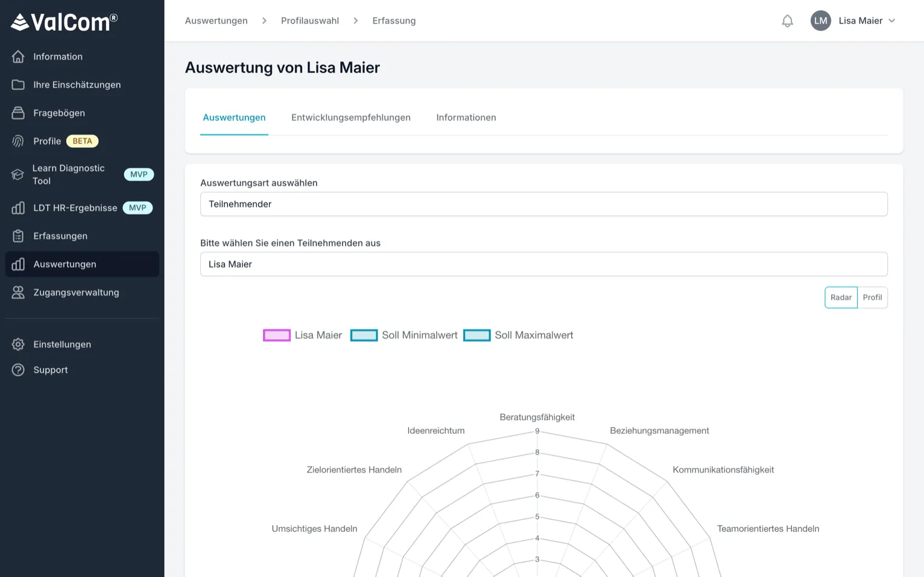Screen dimensions: 924x577
Task: Click the Bitte wählen Sie einen Teilnehmenden label
Action: click(290, 243)
